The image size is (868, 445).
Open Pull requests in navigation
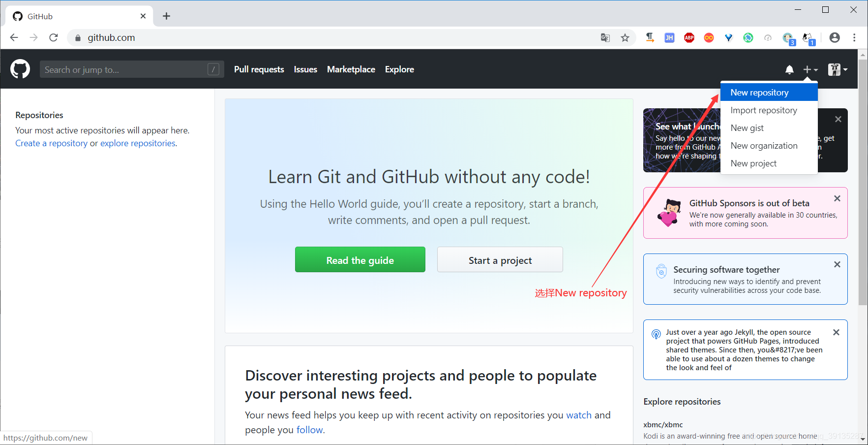[259, 69]
